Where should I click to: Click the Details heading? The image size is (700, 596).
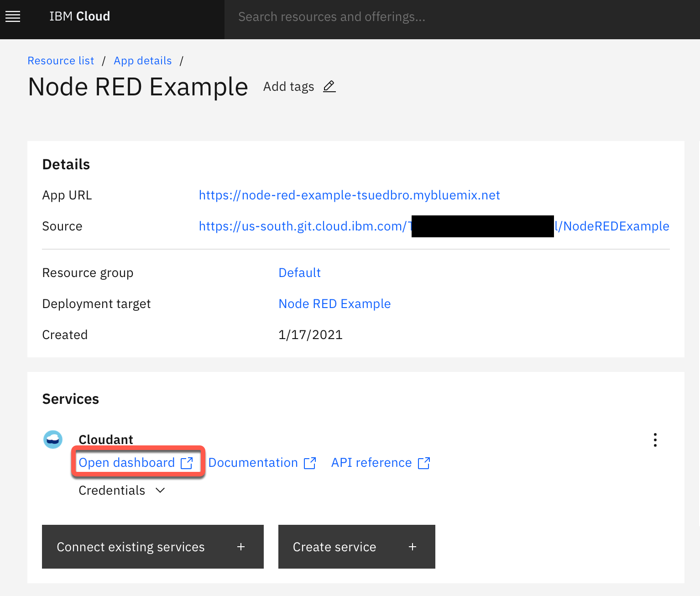point(66,164)
